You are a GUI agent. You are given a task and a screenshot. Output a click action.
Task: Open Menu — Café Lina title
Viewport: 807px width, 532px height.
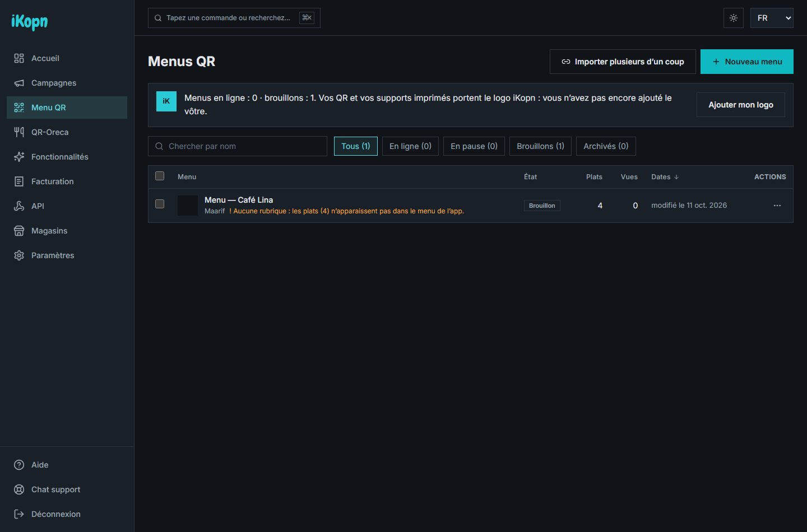coord(239,200)
